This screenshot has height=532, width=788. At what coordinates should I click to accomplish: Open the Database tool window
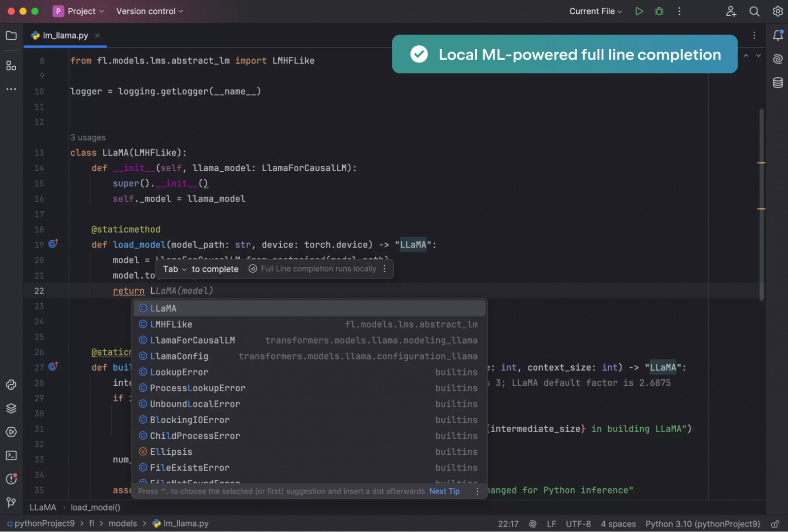(x=777, y=83)
